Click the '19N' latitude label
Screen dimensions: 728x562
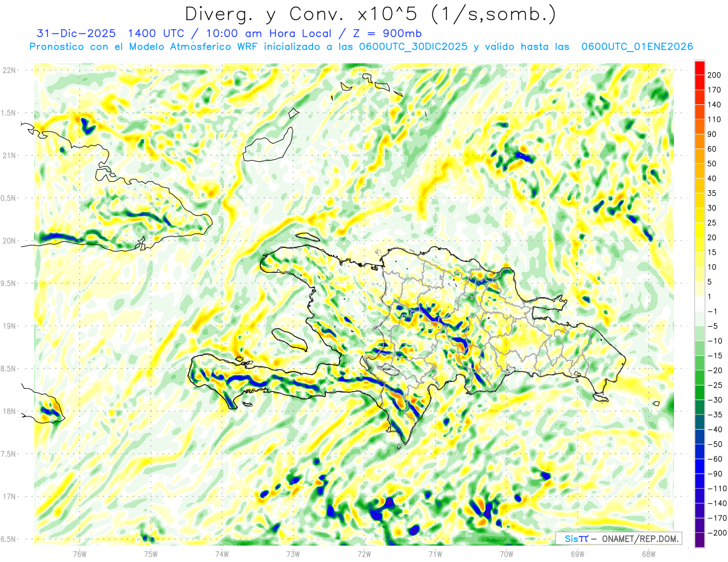point(9,326)
